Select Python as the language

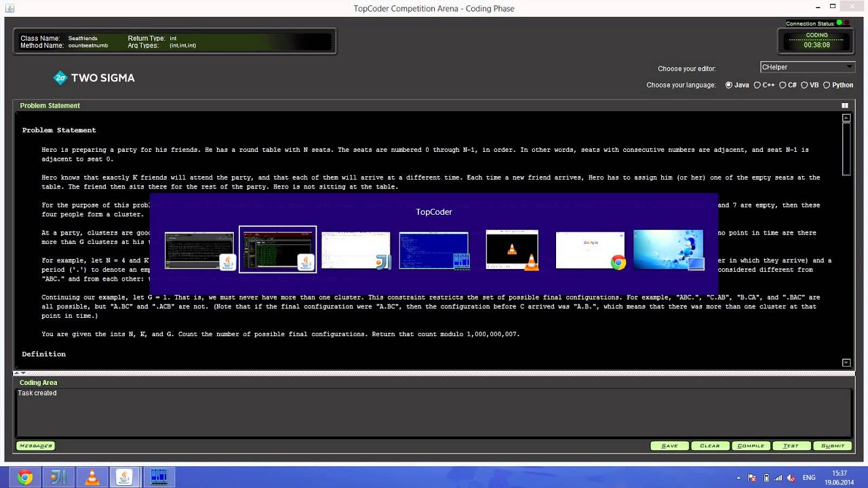point(838,85)
